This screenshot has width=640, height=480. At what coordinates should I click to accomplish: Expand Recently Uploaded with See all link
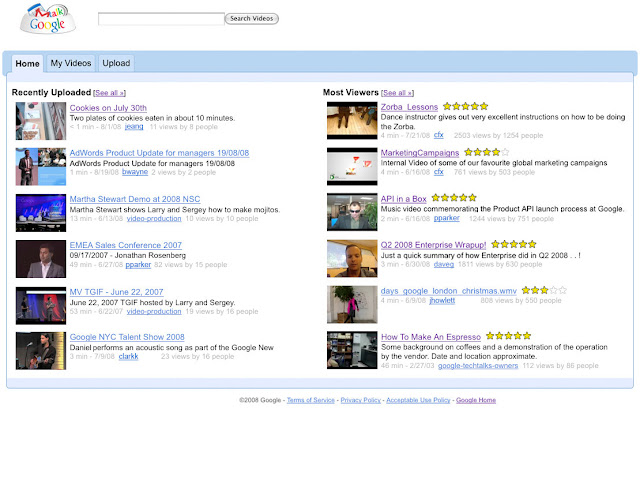tap(109, 92)
